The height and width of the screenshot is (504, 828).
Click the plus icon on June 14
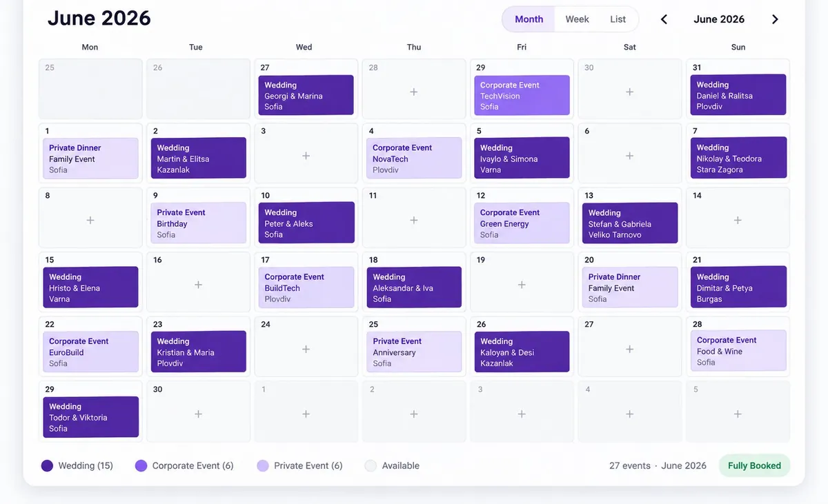click(x=738, y=220)
